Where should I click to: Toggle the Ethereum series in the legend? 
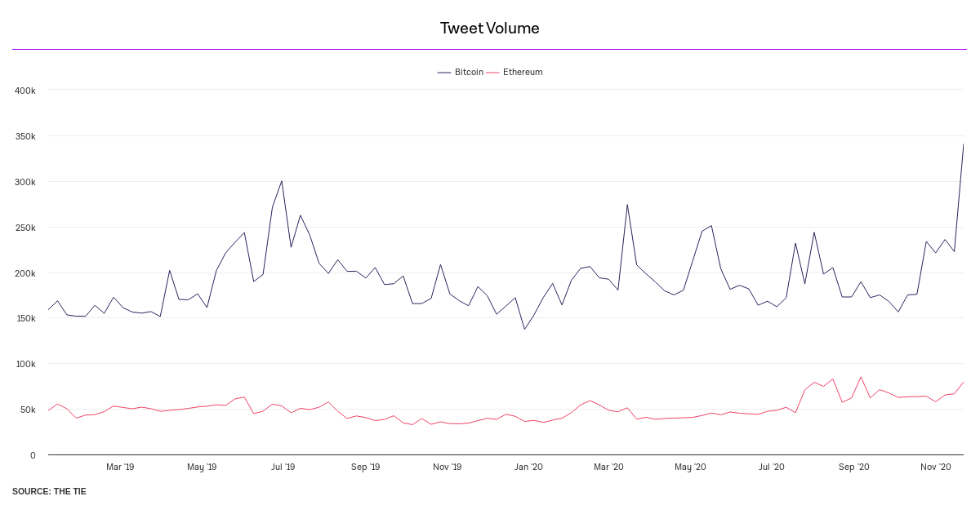pos(523,72)
